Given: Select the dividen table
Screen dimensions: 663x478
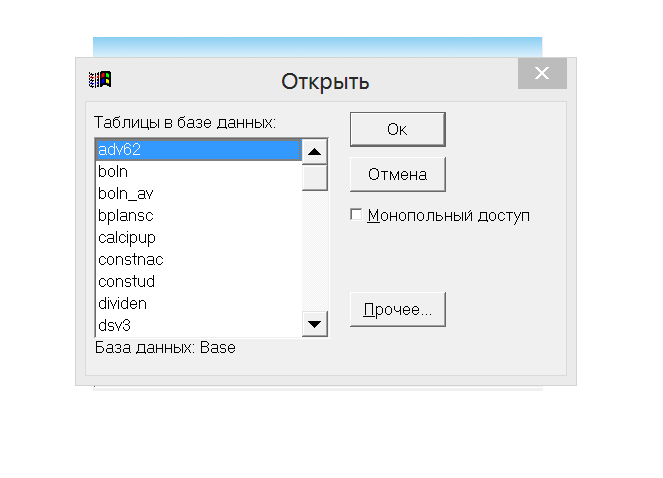Looking at the screenshot, I should pyautogui.click(x=198, y=304).
